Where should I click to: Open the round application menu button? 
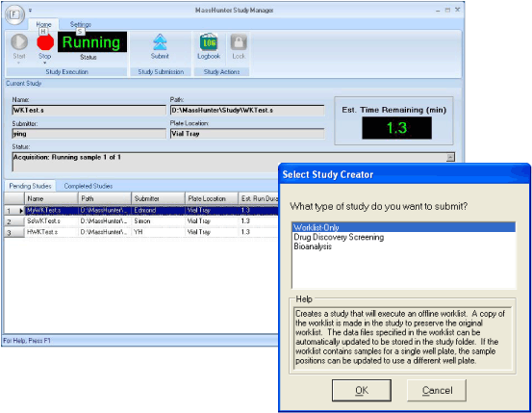click(14, 14)
